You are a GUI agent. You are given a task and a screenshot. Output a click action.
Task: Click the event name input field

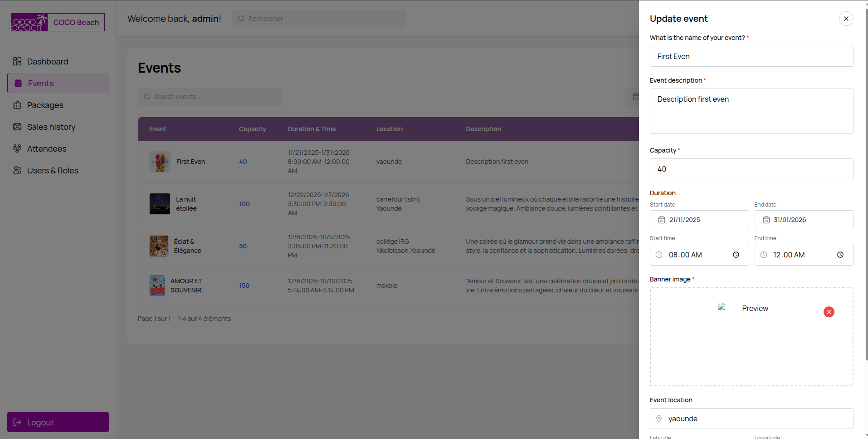751,56
